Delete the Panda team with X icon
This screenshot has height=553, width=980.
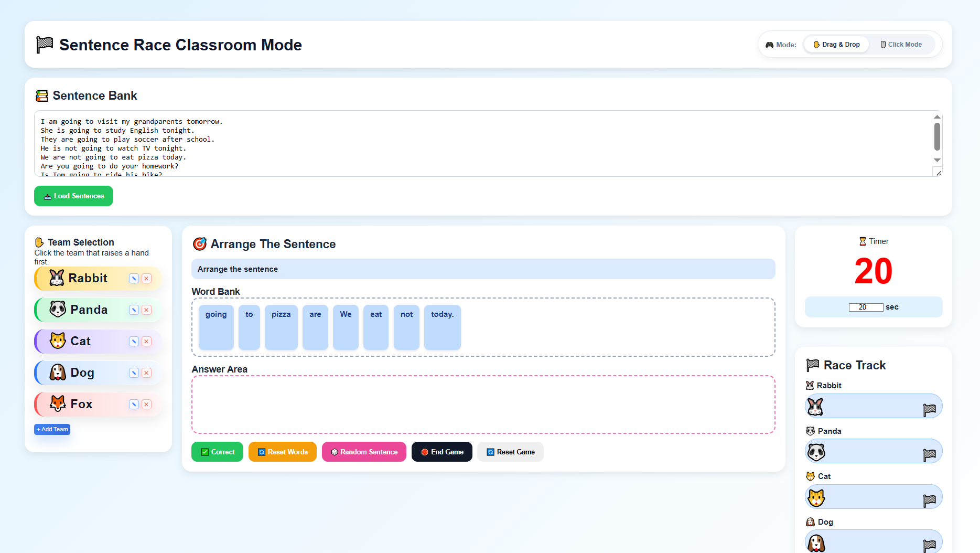tap(147, 310)
